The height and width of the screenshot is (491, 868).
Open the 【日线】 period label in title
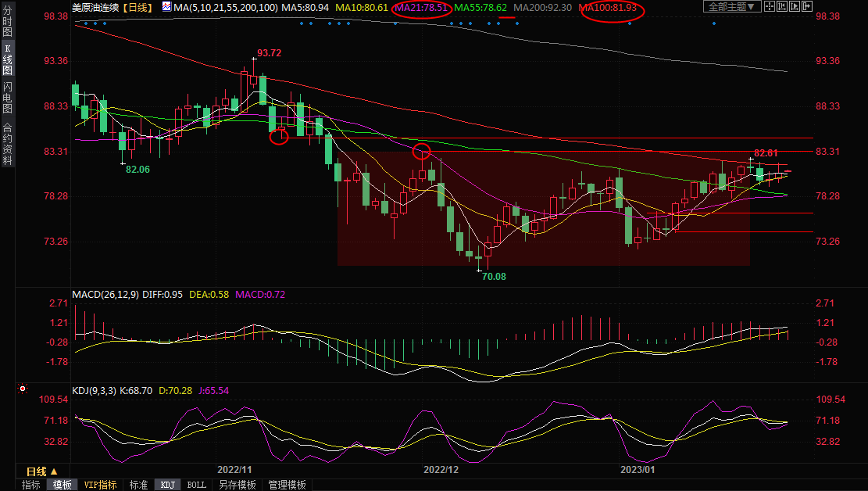pos(138,7)
